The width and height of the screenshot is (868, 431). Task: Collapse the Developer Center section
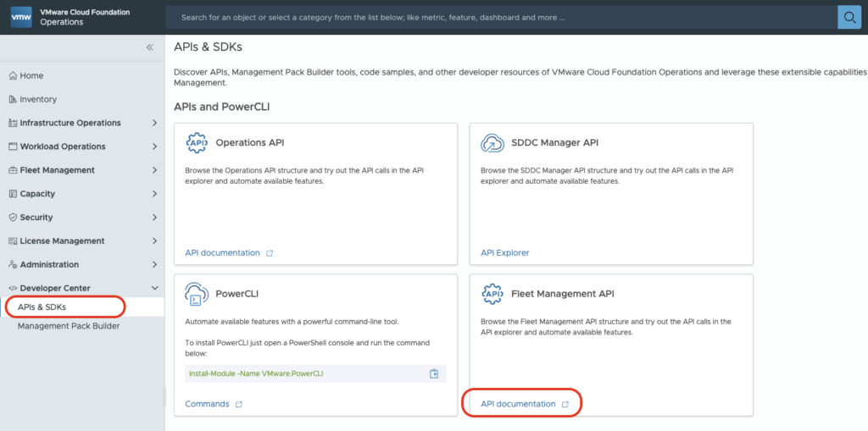click(154, 289)
